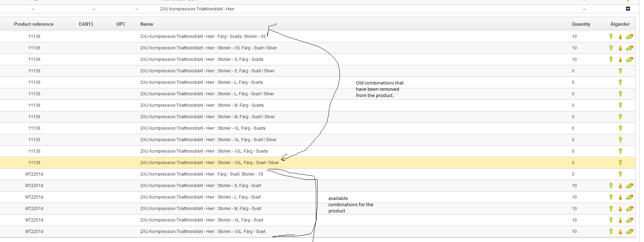Viewport: 644px width, 242px height.
Task: Remove stock for MT2251d Storlek - S, Färg - Svart
Action: pyautogui.click(x=620, y=186)
